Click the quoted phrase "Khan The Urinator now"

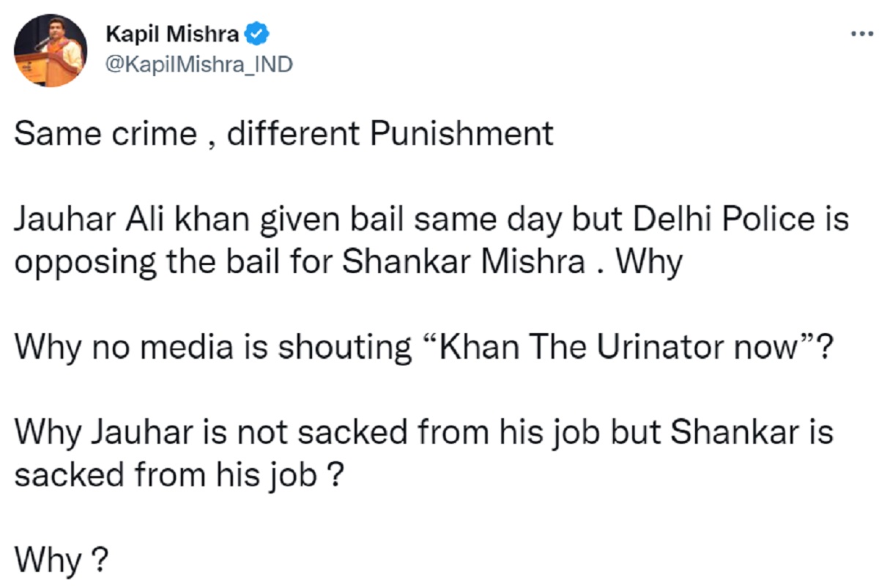tap(617, 347)
